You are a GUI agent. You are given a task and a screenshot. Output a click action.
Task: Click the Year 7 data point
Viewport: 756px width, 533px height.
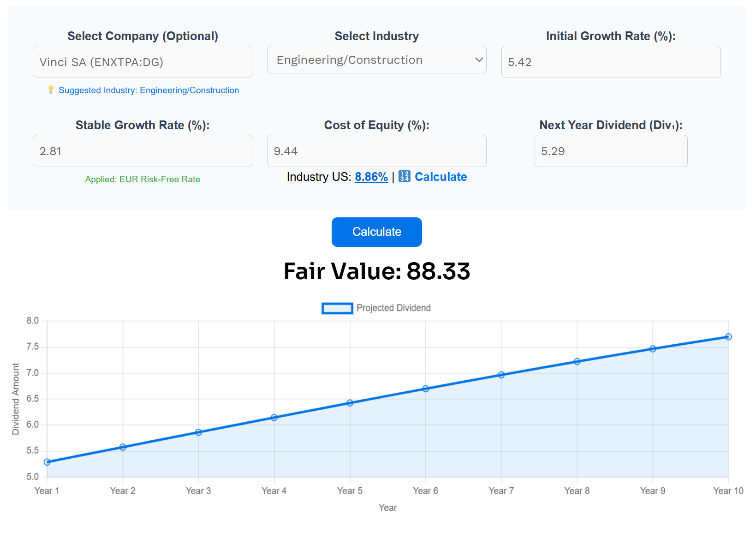(x=501, y=375)
